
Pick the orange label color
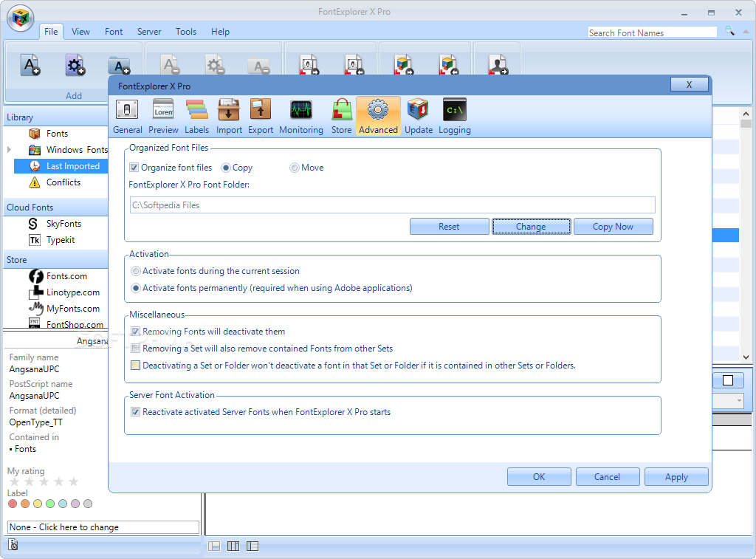[25, 504]
